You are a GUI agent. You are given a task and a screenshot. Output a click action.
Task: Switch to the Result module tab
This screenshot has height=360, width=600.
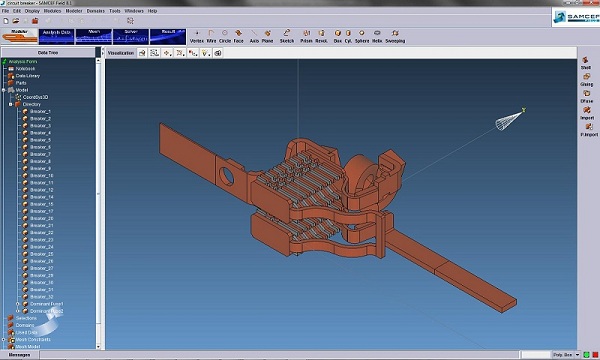tap(168, 36)
